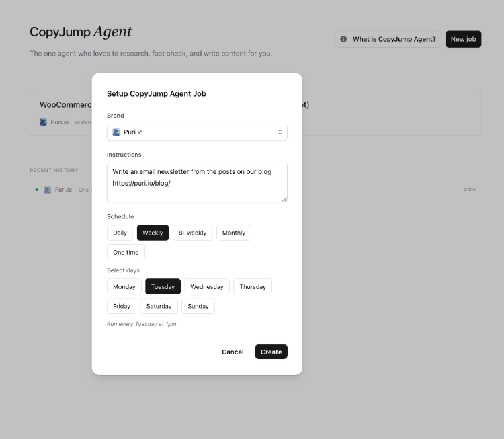504x439 pixels.
Task: Click the Schedule label
Action: [x=120, y=216]
